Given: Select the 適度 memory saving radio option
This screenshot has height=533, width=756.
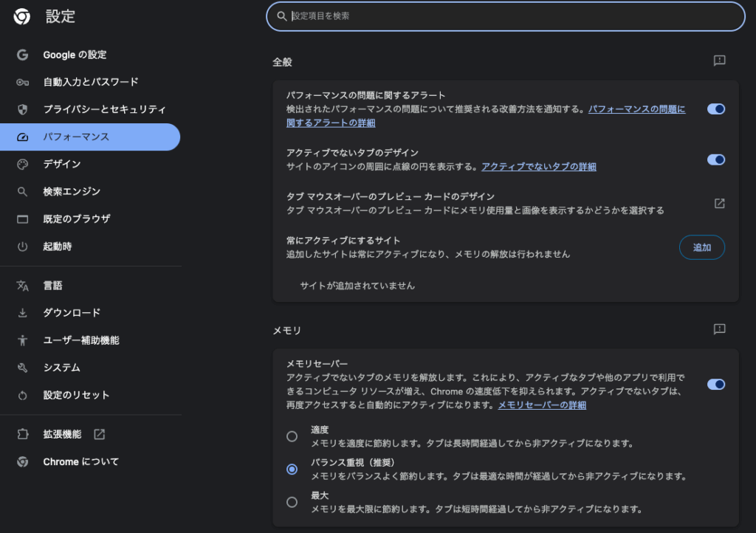Looking at the screenshot, I should (292, 436).
